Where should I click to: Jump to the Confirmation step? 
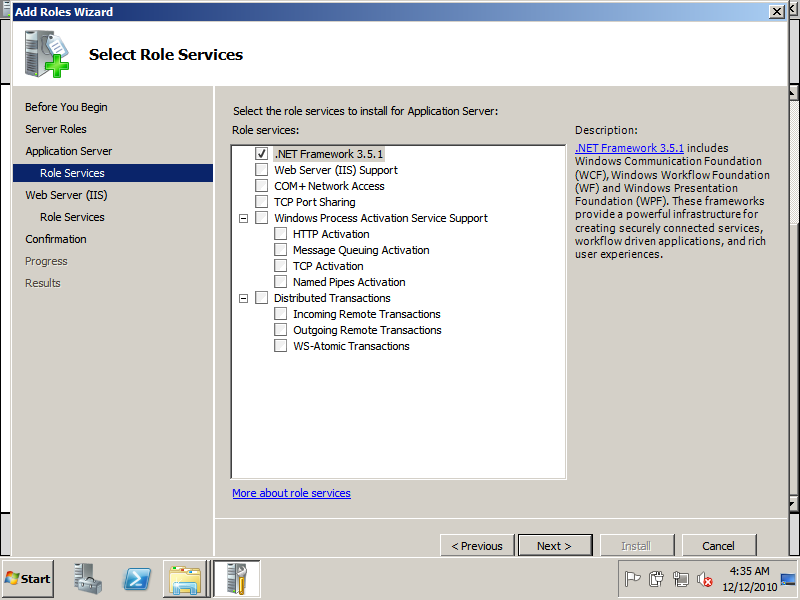[x=56, y=239]
